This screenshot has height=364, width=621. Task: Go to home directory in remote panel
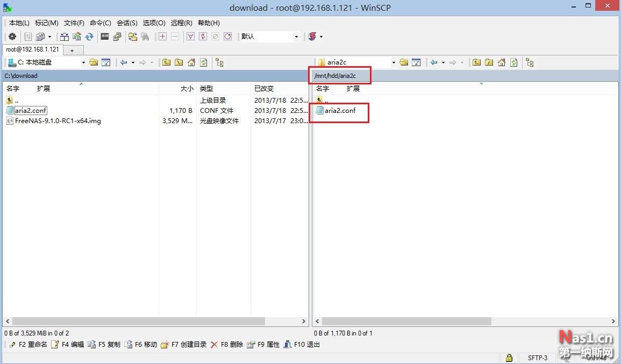point(502,62)
